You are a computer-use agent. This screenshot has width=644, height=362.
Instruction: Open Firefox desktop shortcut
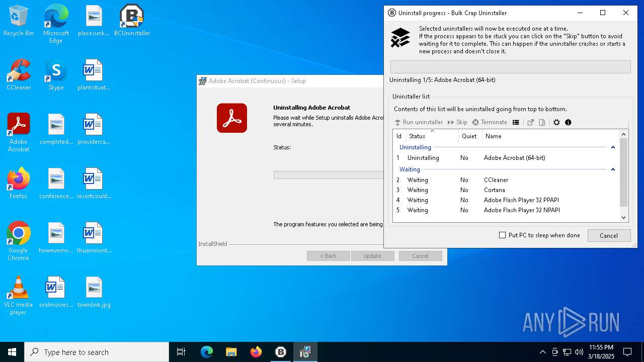tap(19, 184)
